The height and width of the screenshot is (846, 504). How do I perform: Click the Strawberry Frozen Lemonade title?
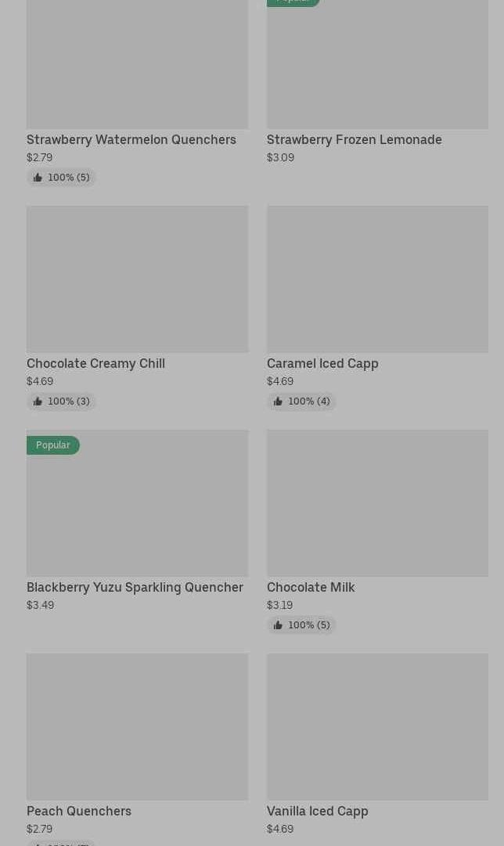pyautogui.click(x=354, y=139)
